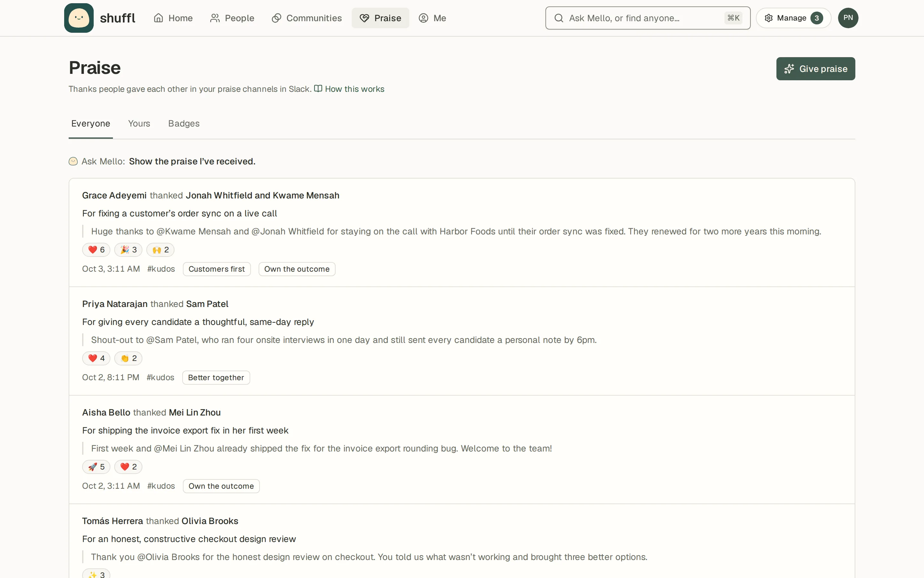Click the search magnifier icon
This screenshot has width=924, height=578.
559,18
